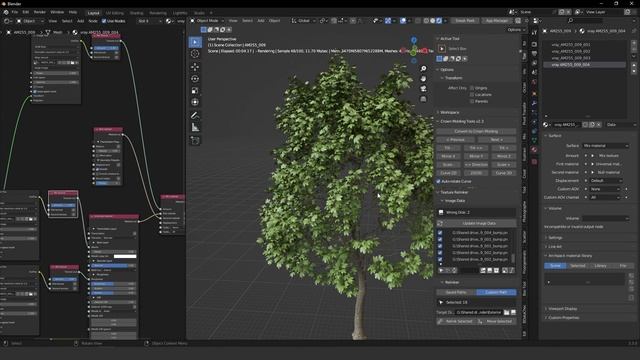The height and width of the screenshot is (360, 640).
Task: Collapse the Texture Relinker panel
Action: pyautogui.click(x=452, y=192)
